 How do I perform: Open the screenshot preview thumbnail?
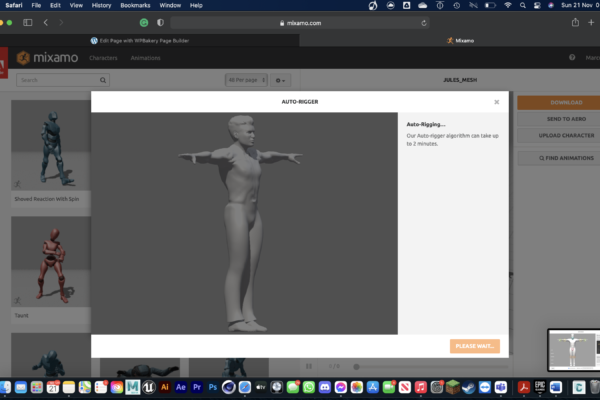574,350
